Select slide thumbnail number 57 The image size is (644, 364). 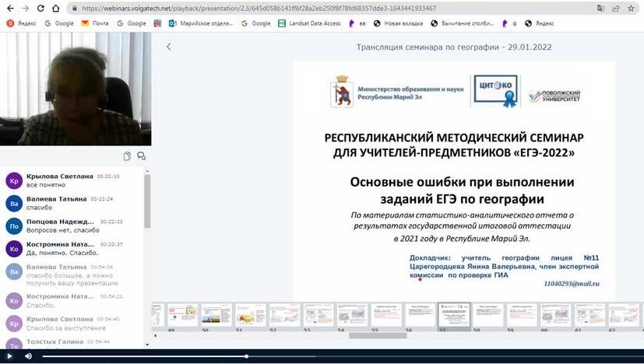452,314
